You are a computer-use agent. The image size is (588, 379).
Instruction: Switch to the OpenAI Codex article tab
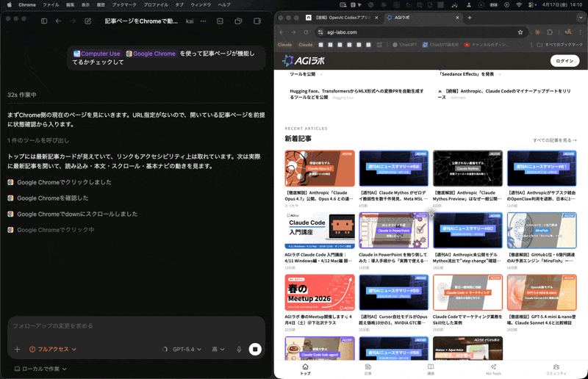(x=340, y=18)
